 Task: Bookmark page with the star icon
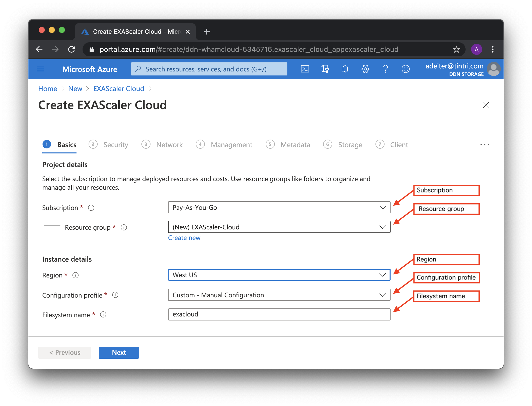(x=456, y=49)
